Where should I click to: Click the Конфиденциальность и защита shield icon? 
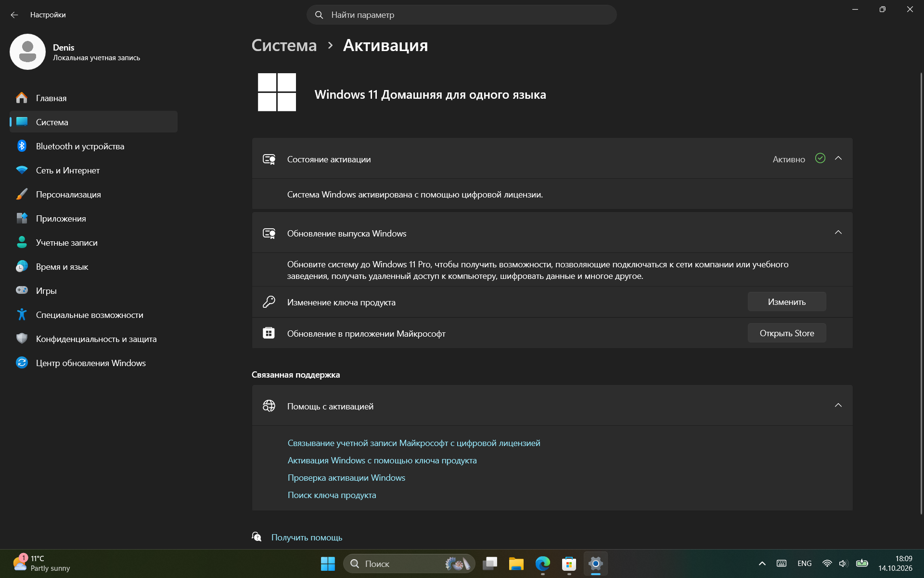22,339
